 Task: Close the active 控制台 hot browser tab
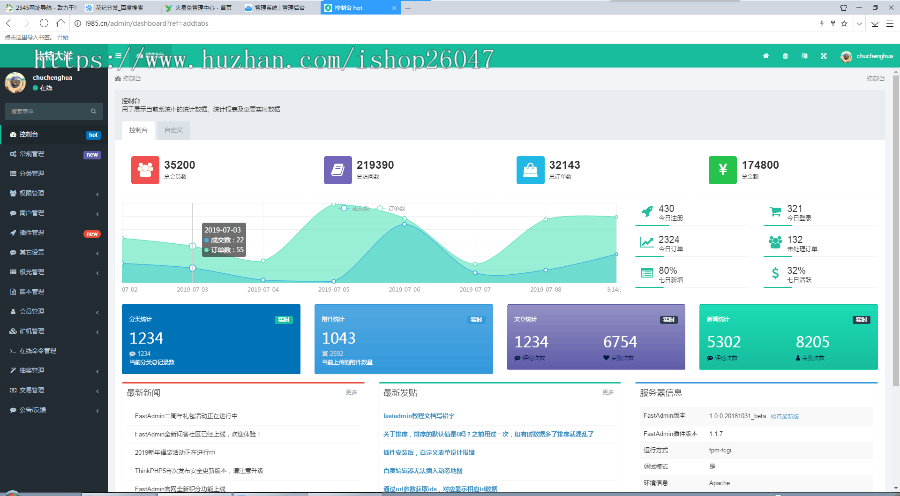[x=394, y=8]
